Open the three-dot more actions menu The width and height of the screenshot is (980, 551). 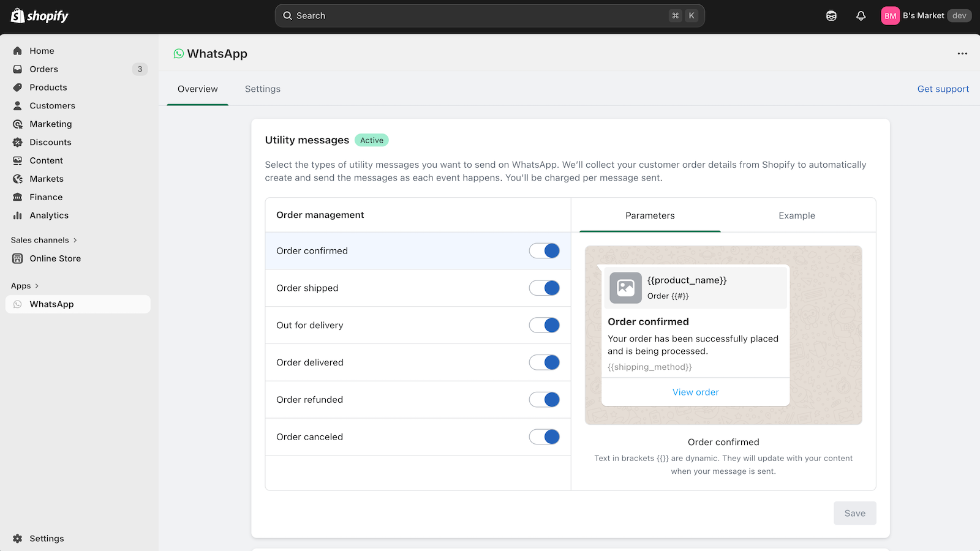coord(962,54)
